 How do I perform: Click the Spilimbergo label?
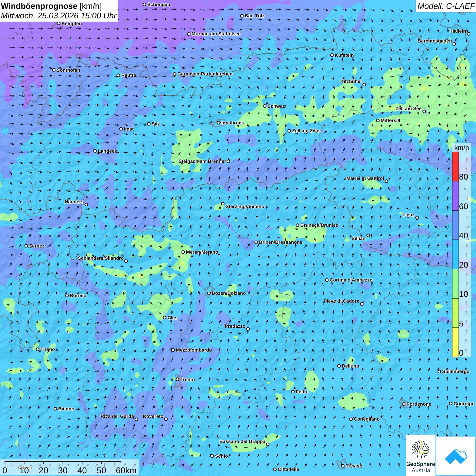(x=456, y=371)
